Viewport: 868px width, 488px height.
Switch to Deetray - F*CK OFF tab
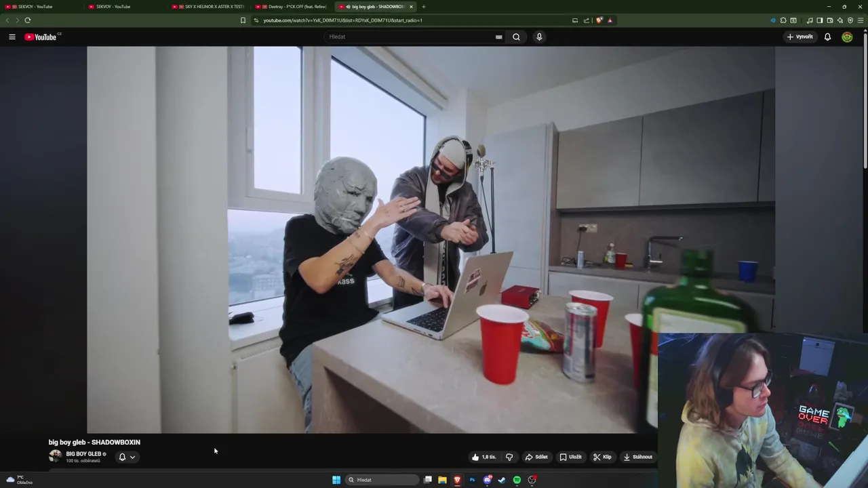293,7
